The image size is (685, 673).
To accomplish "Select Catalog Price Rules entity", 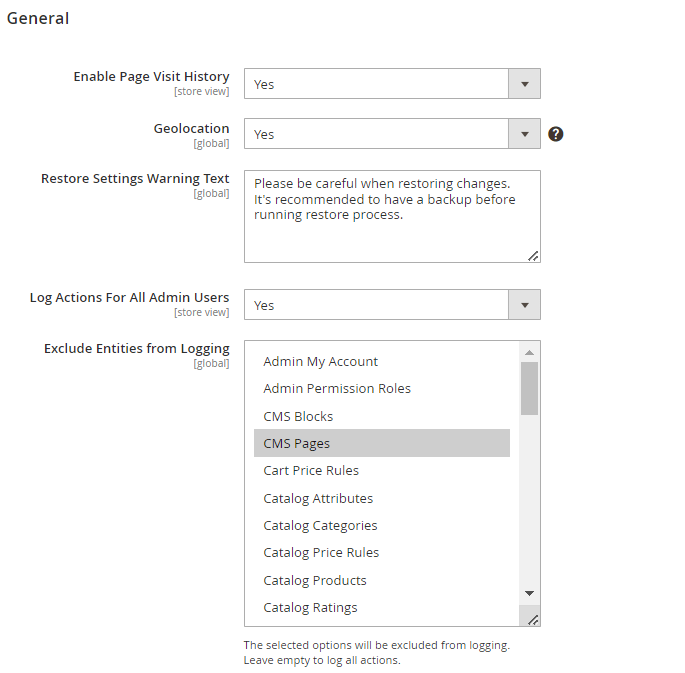I will 381,552.
